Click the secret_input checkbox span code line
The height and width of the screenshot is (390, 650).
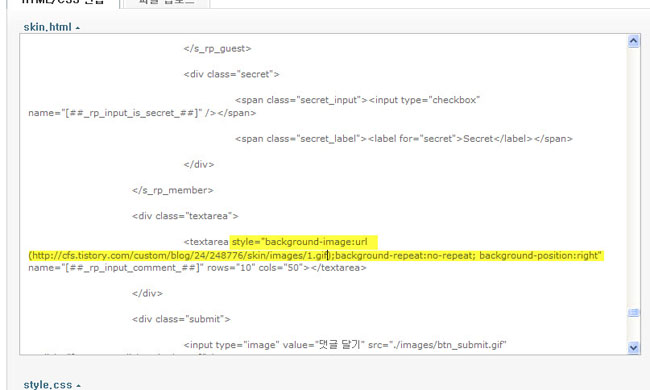click(x=357, y=100)
